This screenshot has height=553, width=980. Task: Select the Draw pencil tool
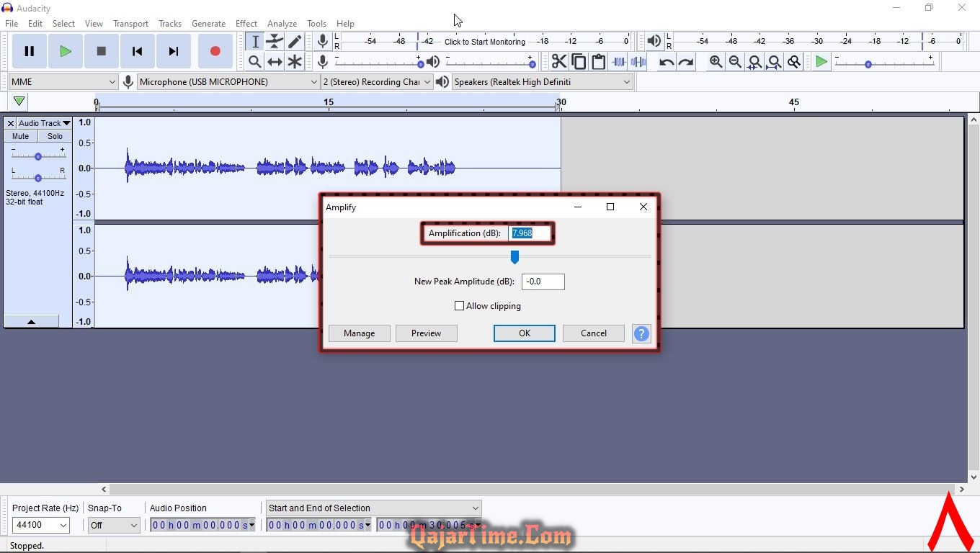[x=295, y=42]
